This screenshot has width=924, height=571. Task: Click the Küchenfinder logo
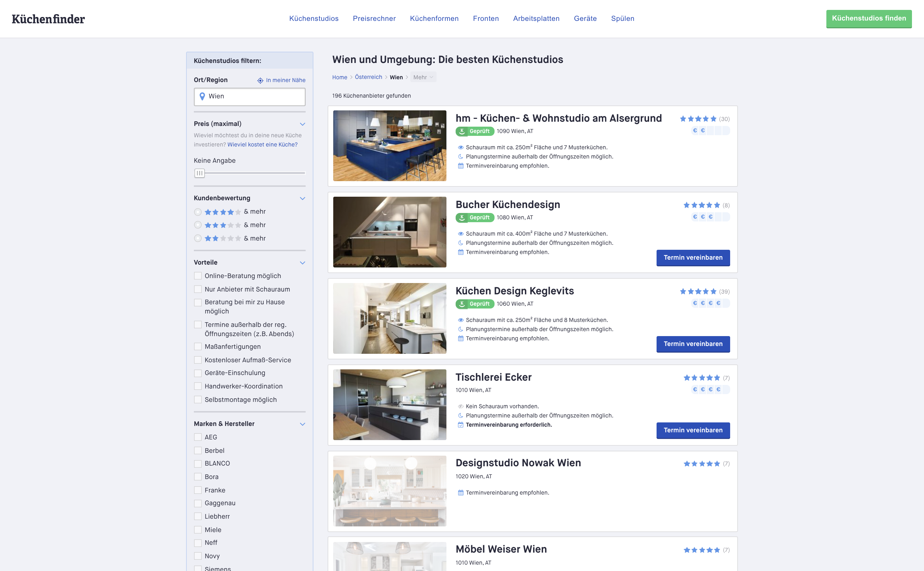(x=48, y=19)
